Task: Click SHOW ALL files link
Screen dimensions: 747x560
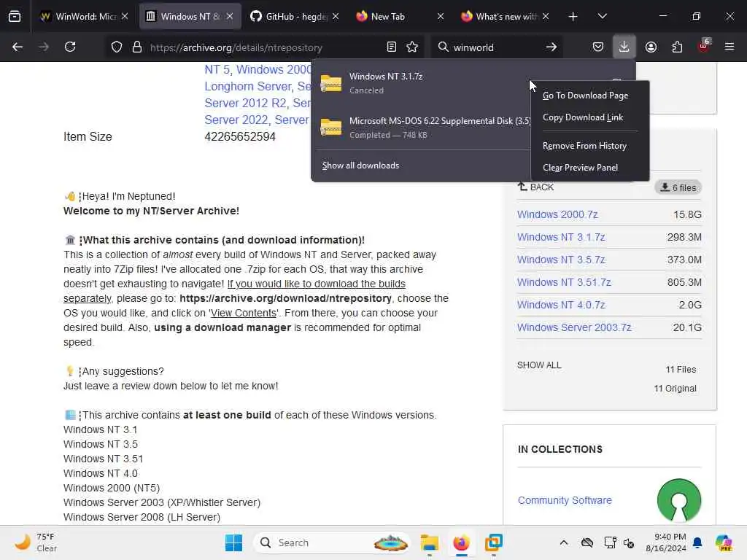Action: pyautogui.click(x=539, y=365)
